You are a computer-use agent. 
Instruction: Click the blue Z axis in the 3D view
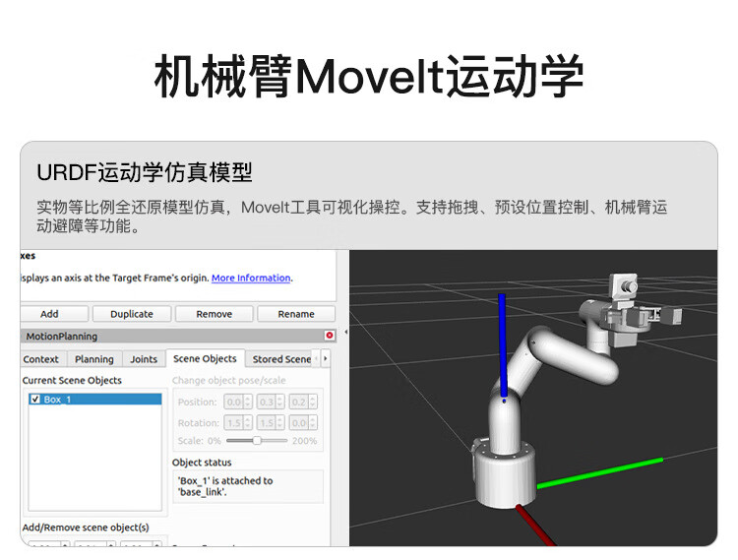502,345
